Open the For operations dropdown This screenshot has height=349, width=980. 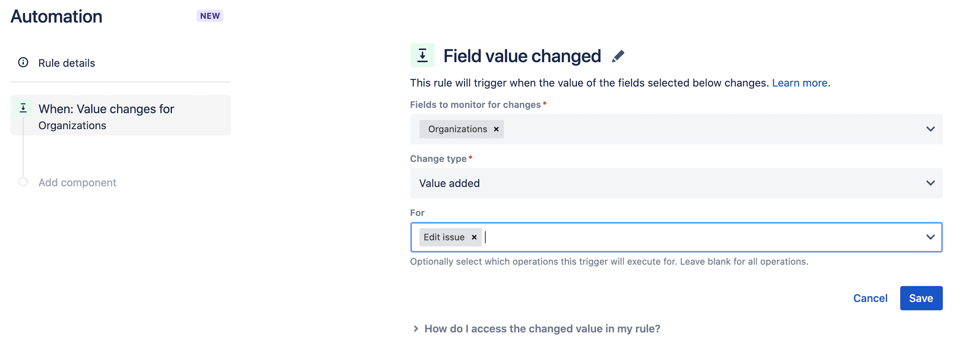pos(931,237)
